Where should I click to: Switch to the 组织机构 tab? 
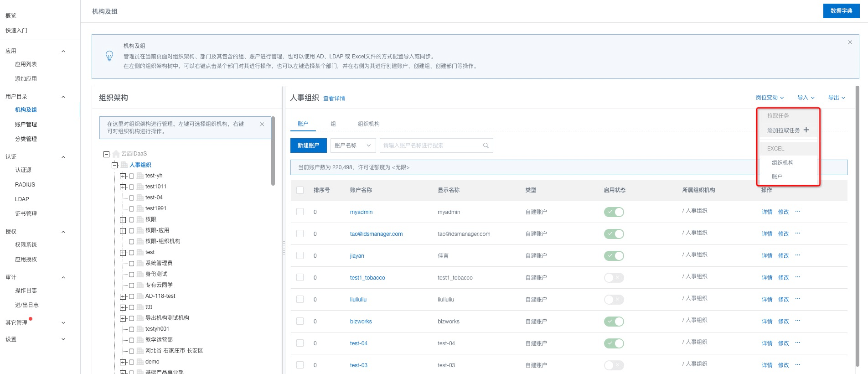point(368,124)
